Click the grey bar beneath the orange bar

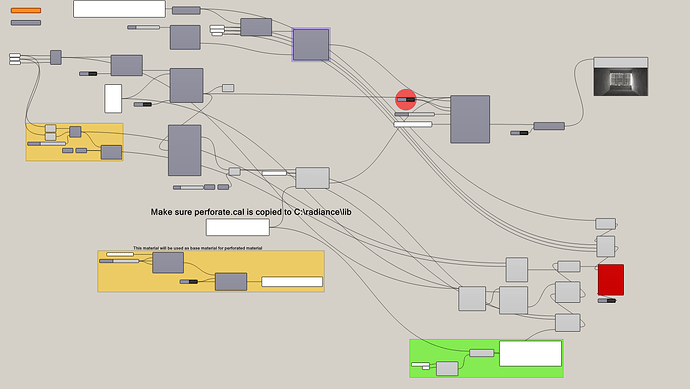click(x=26, y=22)
